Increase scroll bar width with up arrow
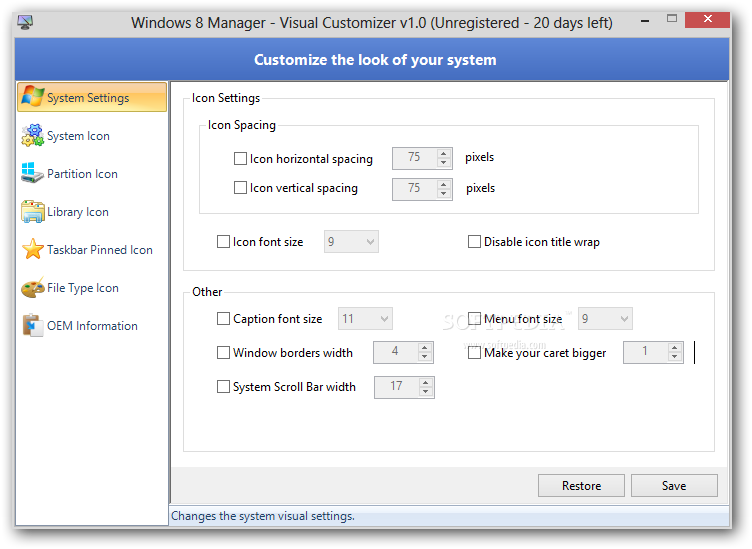This screenshot has height=549, width=752. [425, 383]
